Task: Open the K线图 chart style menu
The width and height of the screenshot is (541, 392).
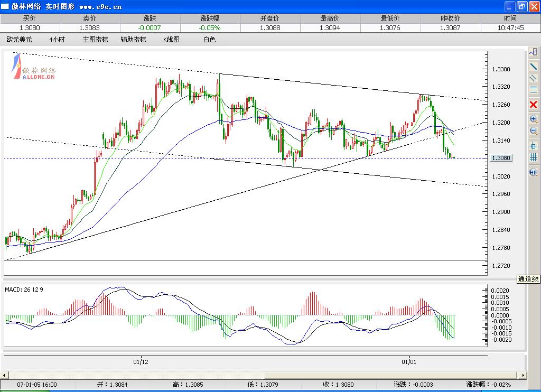Action: tap(172, 40)
